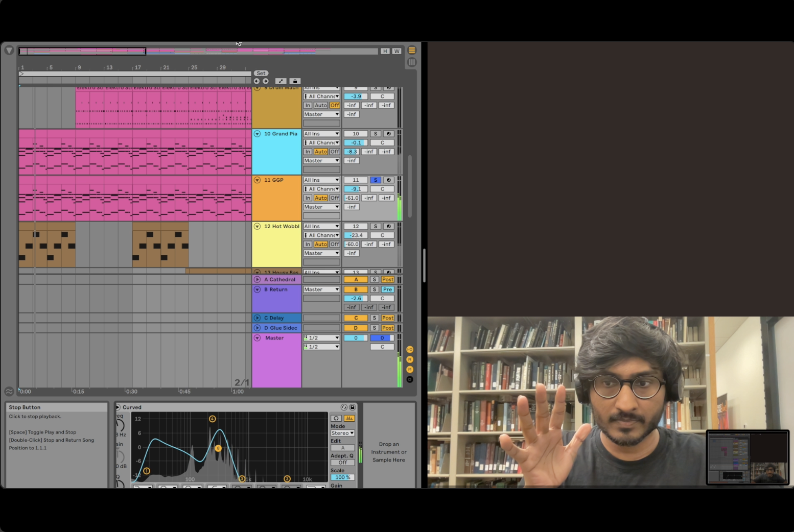
Task: Click beat time ruler marker 17
Action: point(137,67)
